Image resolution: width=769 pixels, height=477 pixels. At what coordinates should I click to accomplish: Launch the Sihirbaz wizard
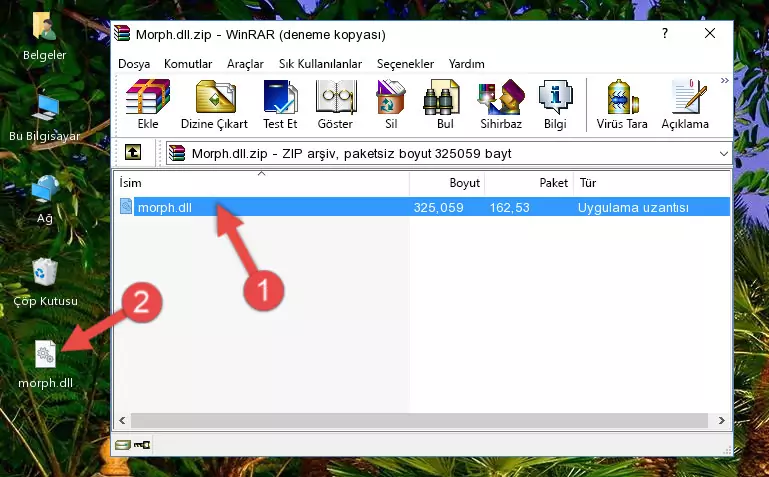pos(501,104)
